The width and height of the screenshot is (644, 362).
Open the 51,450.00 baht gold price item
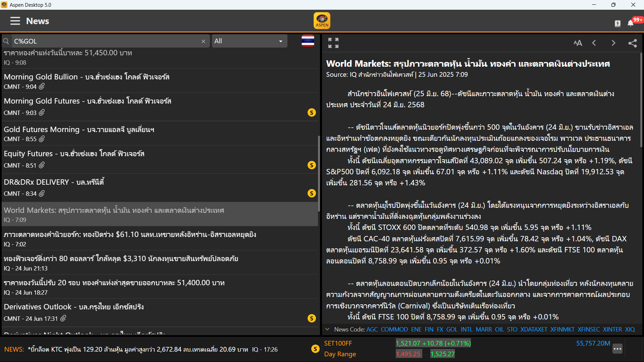point(160,58)
